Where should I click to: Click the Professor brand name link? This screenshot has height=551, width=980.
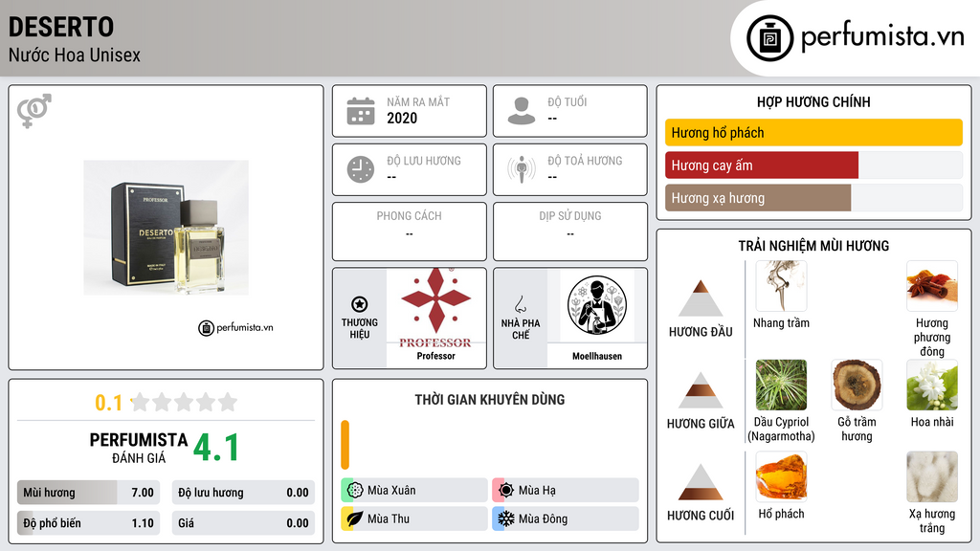click(x=435, y=356)
